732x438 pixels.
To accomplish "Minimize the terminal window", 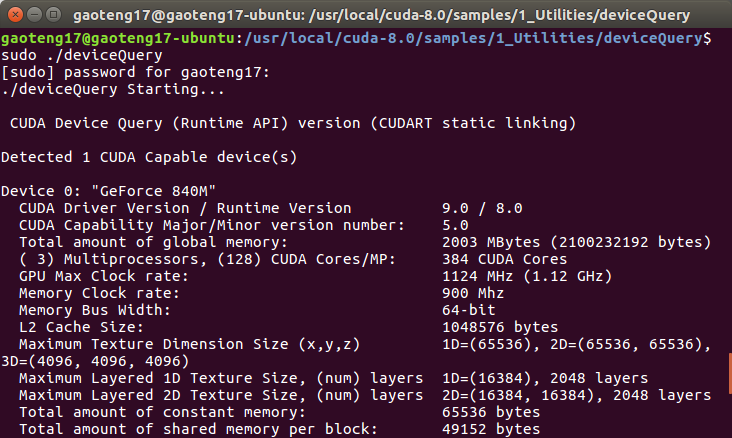I will point(33,15).
